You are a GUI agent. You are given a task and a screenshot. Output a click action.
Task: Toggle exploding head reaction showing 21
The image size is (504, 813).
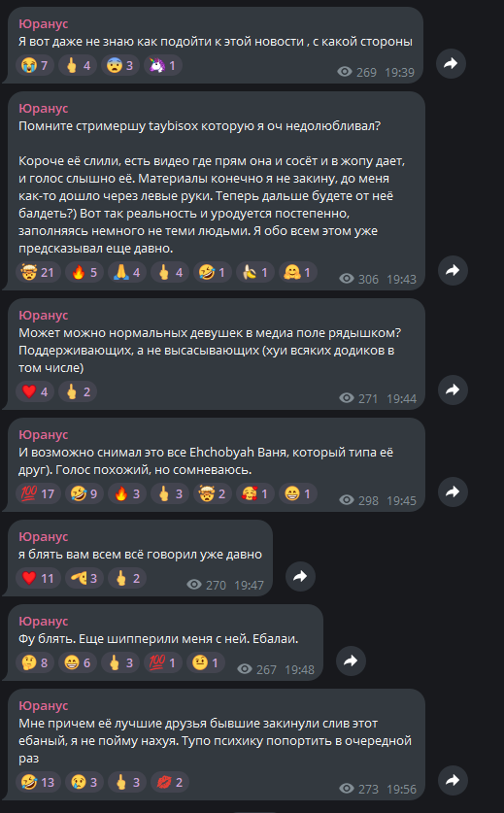coord(38,272)
